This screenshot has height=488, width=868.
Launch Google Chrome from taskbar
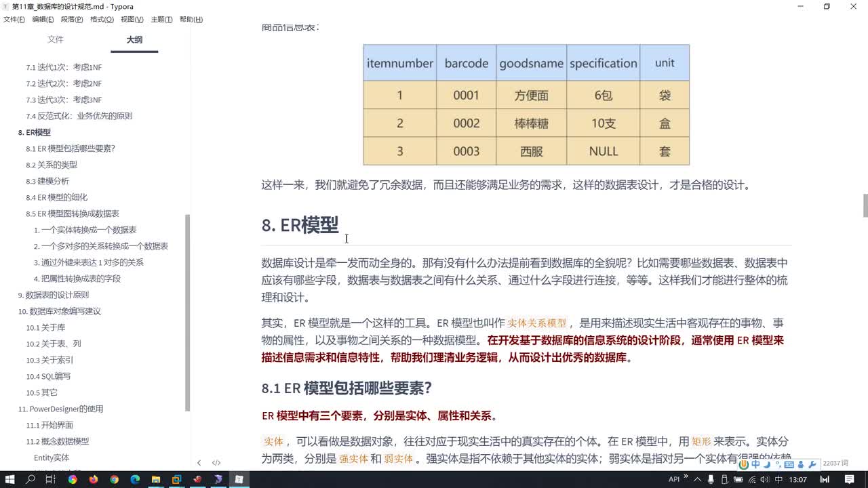click(x=114, y=479)
